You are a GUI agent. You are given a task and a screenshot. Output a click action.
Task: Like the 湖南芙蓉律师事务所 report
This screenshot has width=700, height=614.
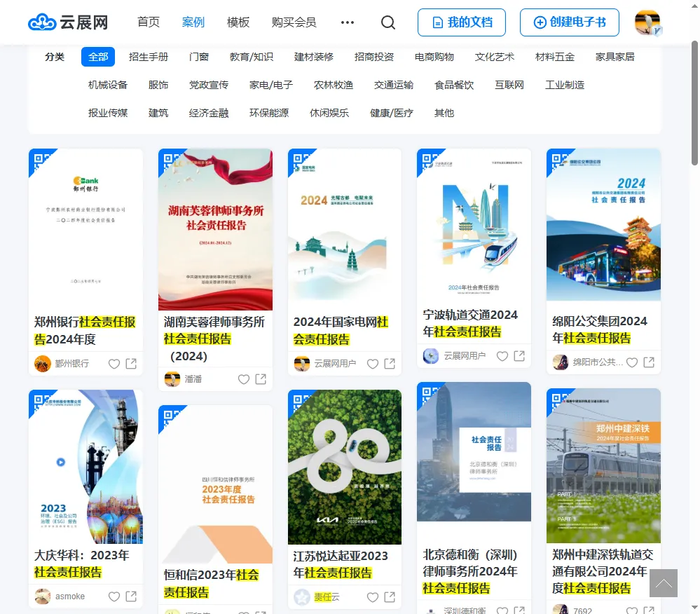click(244, 379)
